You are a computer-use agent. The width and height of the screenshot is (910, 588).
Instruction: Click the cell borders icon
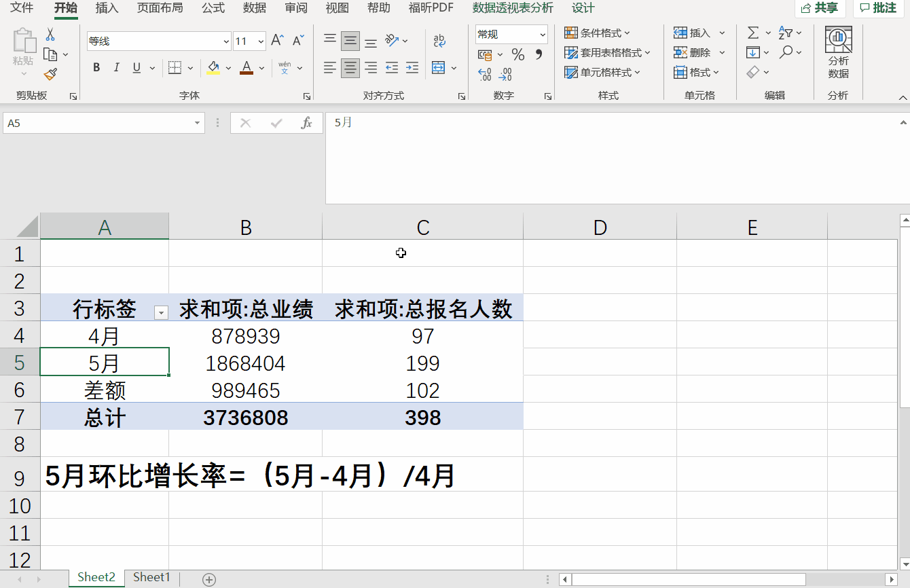(175, 68)
